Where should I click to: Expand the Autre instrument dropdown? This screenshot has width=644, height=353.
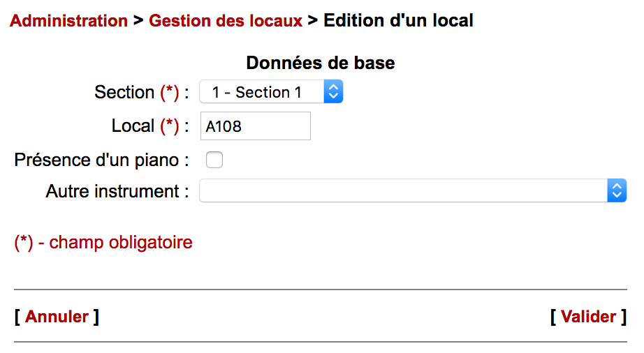403,190
